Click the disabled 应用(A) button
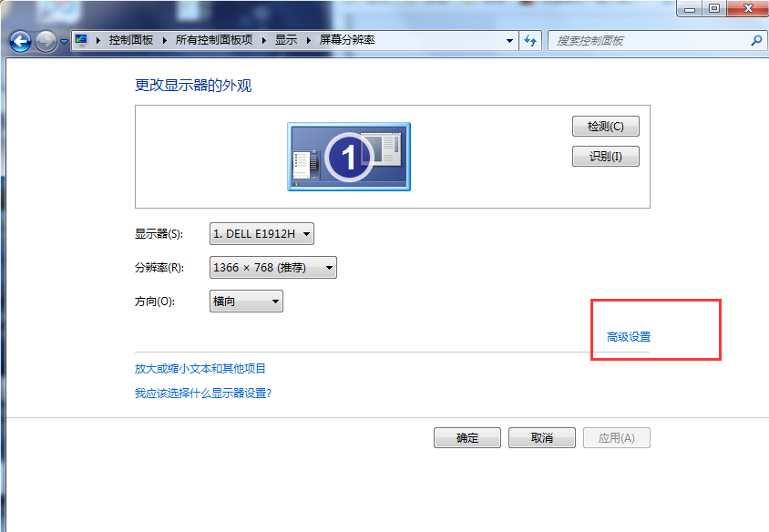This screenshot has width=769, height=532. click(x=617, y=438)
